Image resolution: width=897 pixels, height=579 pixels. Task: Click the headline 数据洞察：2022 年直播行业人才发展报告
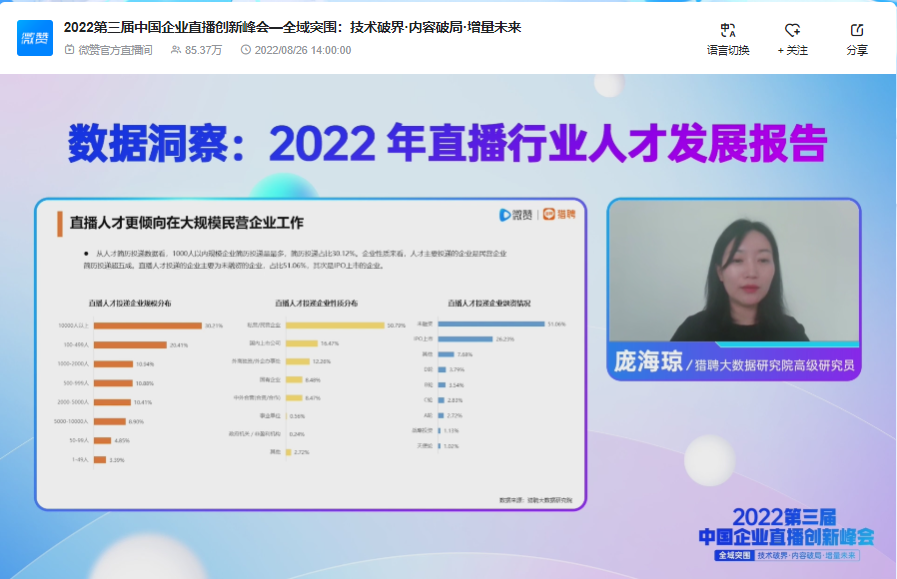[x=447, y=143]
